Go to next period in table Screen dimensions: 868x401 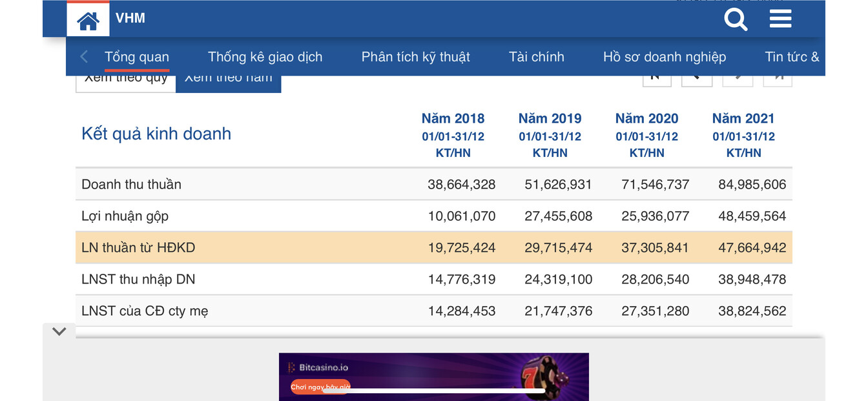(x=738, y=80)
